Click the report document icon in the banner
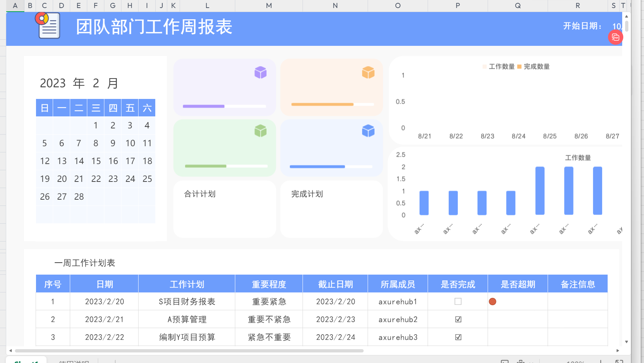 pyautogui.click(x=48, y=25)
